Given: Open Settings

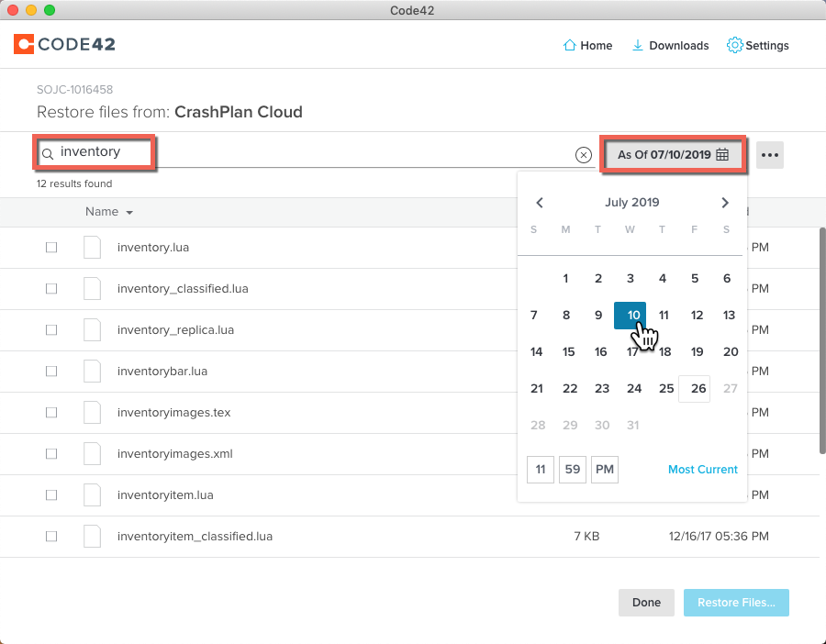Looking at the screenshot, I should (x=757, y=45).
